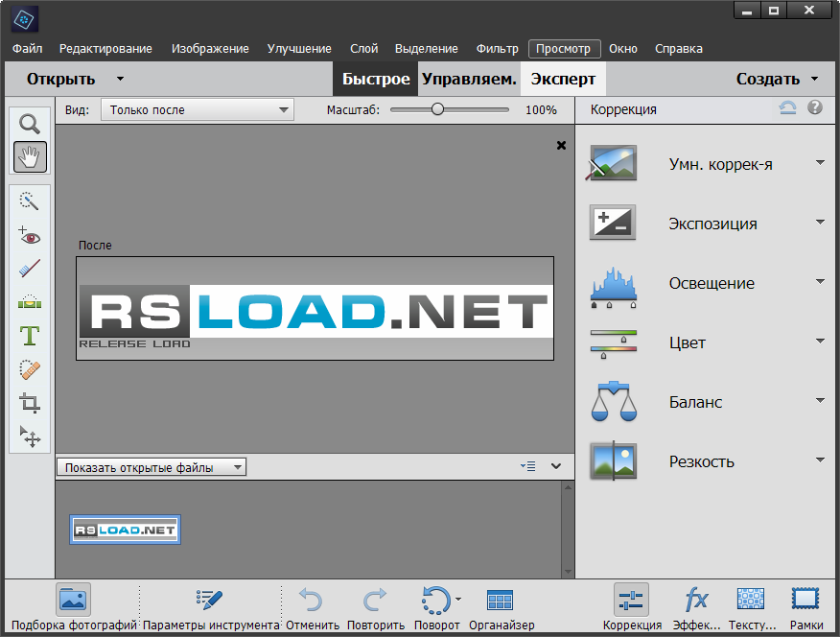
Task: Select the Straighten tool
Action: tap(30, 301)
